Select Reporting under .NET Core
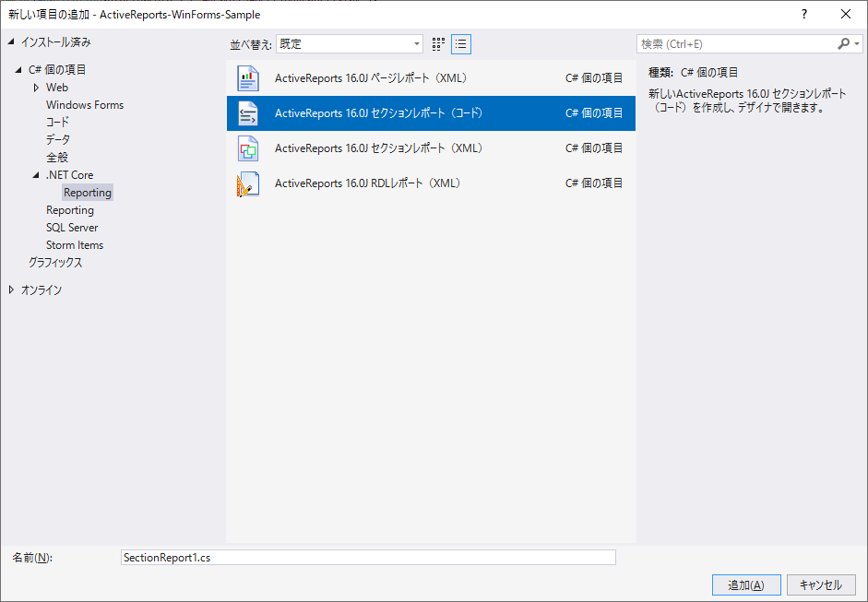Screen dimensions: 868x602 pos(88,193)
